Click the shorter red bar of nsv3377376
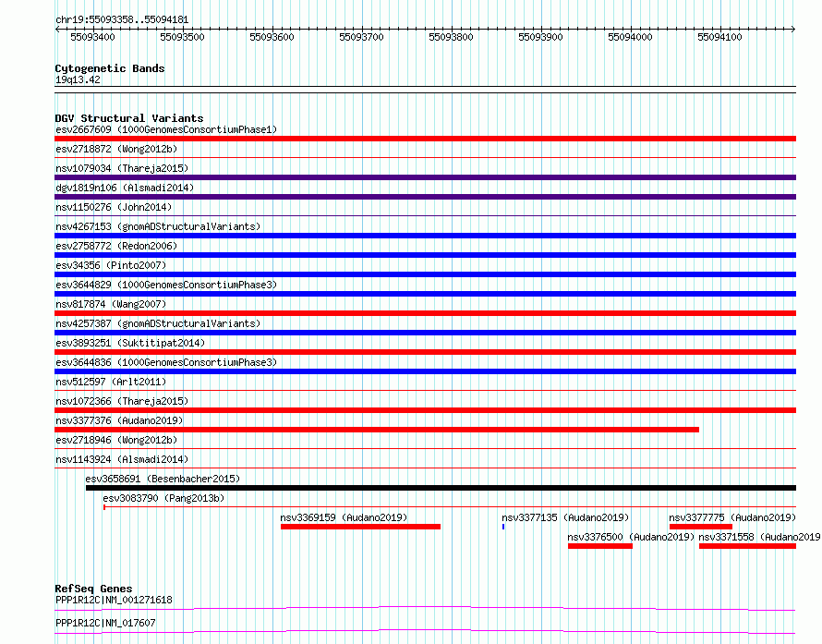 [x=377, y=430]
